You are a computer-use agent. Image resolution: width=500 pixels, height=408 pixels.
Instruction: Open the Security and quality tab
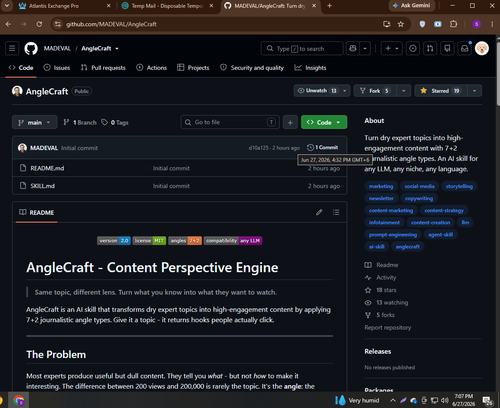tap(252, 68)
